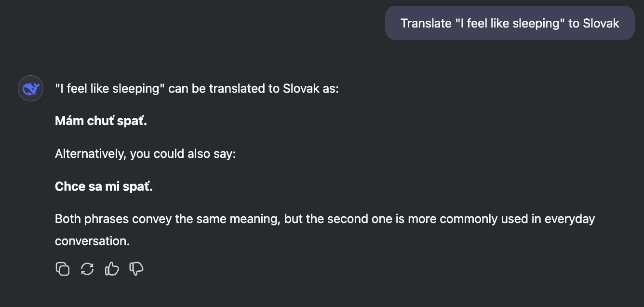Click the word "Both" starting the last paragraph

click(x=68, y=219)
